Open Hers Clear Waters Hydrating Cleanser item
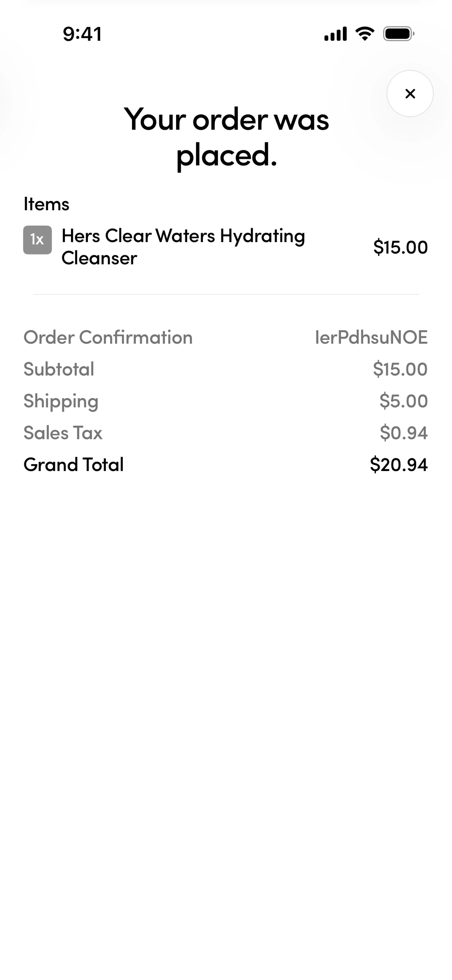452x980 pixels. pos(183,247)
